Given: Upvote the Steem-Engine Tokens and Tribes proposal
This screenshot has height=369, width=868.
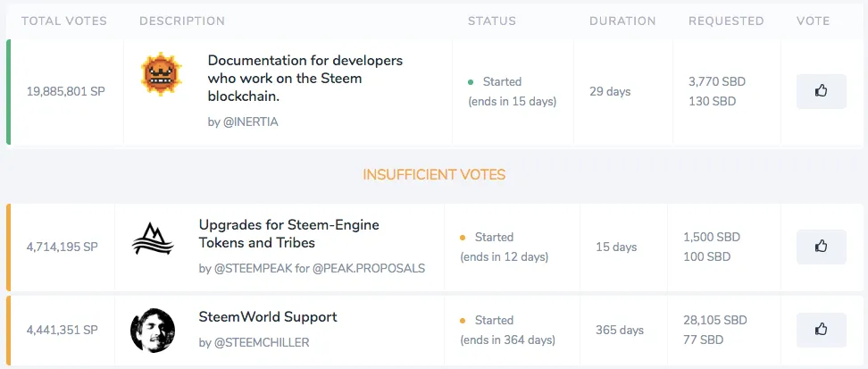Looking at the screenshot, I should pyautogui.click(x=821, y=247).
